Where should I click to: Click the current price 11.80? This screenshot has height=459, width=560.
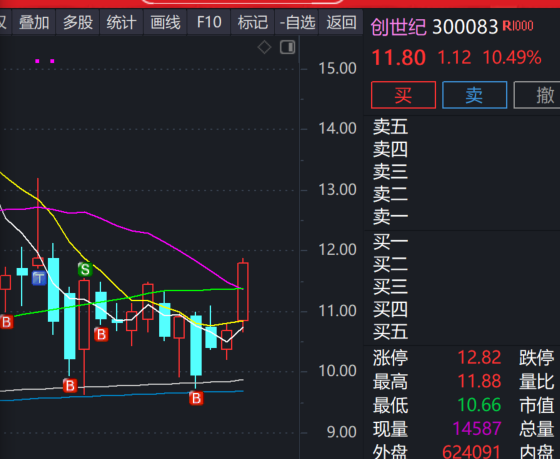point(399,58)
